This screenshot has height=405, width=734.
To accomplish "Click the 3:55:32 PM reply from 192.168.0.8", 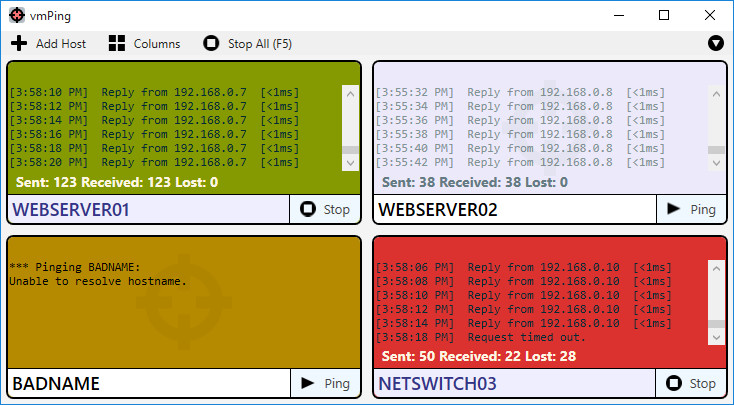I will click(x=520, y=92).
